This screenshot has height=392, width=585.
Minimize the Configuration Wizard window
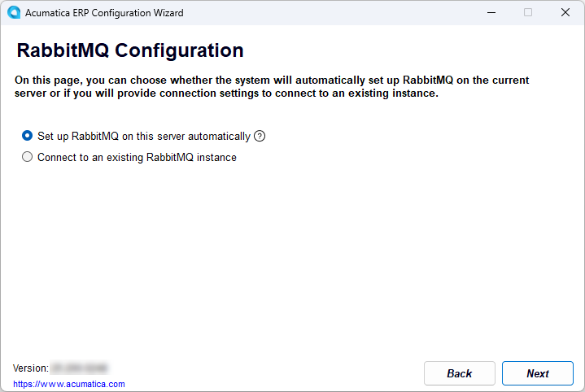(491, 13)
